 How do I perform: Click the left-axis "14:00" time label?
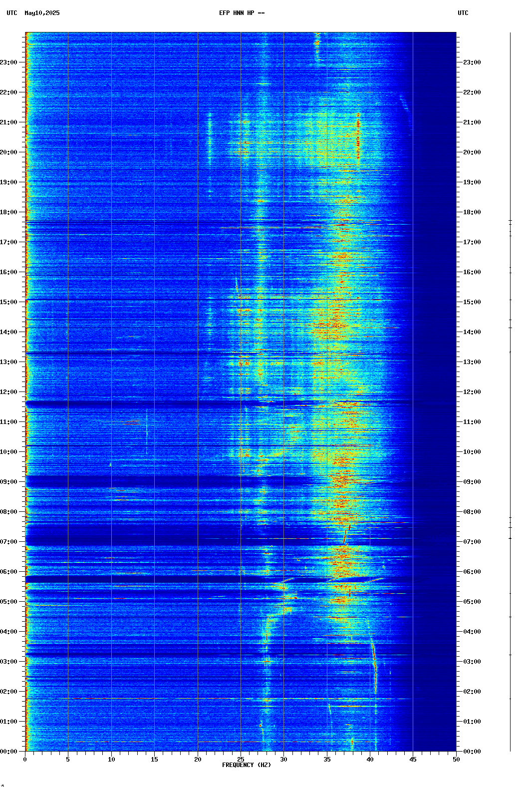click(x=8, y=332)
